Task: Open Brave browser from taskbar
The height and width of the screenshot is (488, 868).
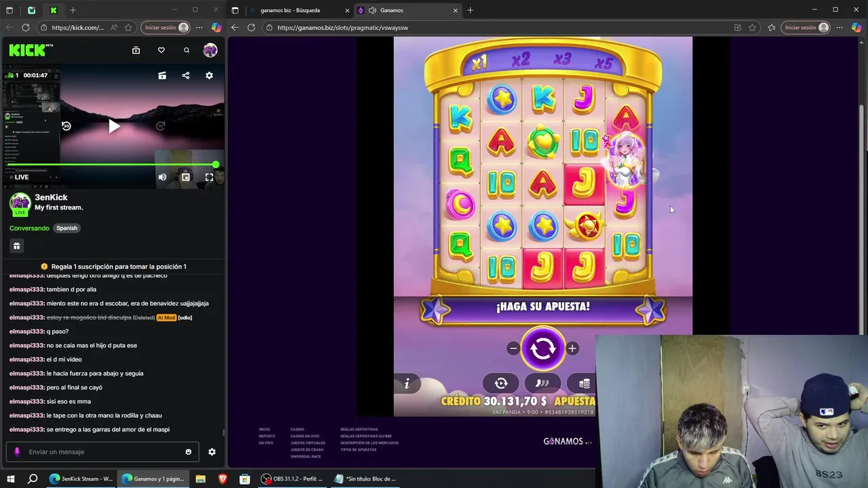Action: coord(223,479)
